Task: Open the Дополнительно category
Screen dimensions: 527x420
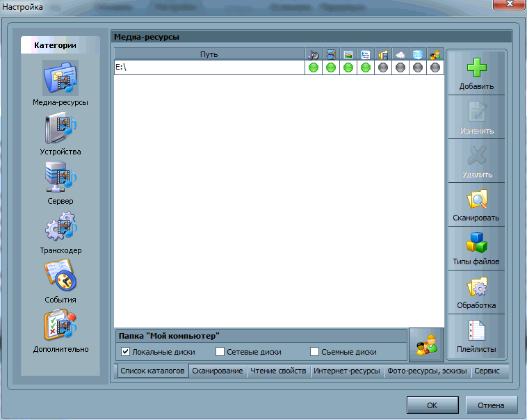Action: coord(60,331)
